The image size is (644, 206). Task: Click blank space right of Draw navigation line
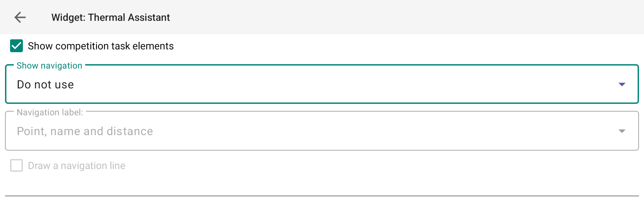(x=369, y=166)
